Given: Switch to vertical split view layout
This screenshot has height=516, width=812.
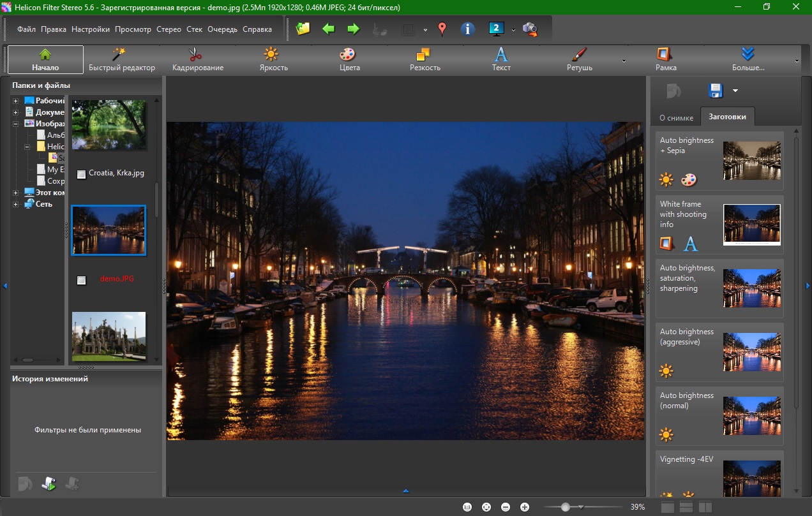Looking at the screenshot, I should pyautogui.click(x=705, y=507).
